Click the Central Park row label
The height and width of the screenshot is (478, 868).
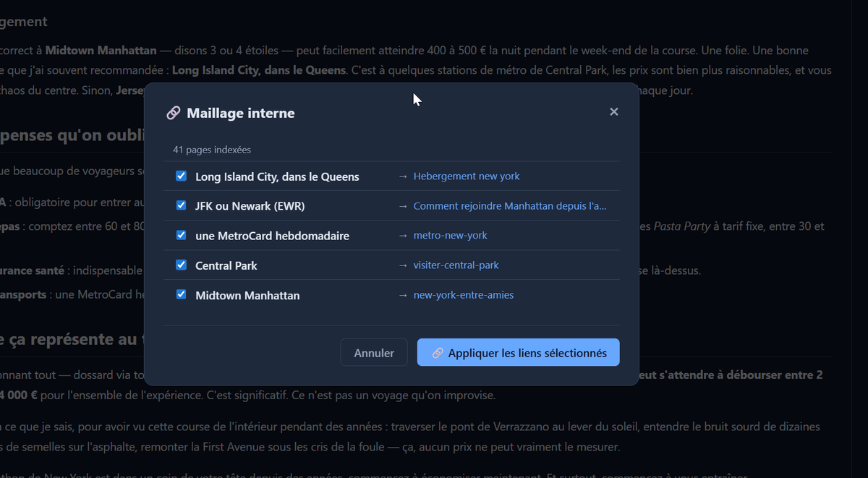pos(226,265)
